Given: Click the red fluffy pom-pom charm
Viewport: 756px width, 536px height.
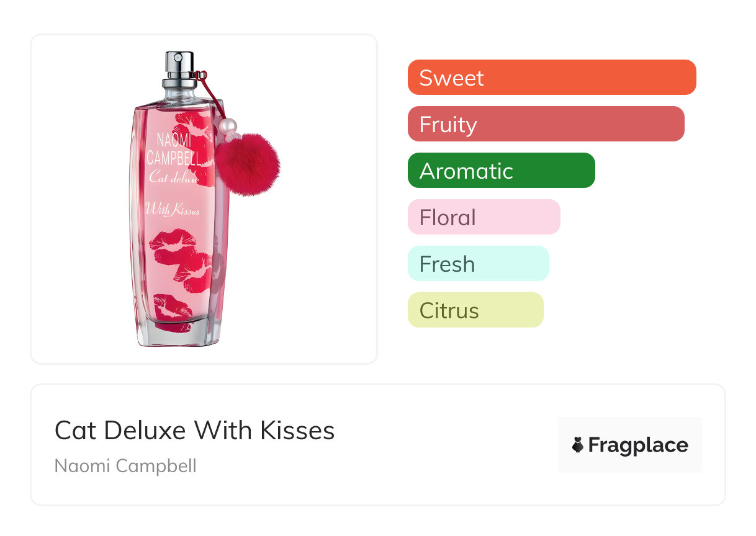Looking at the screenshot, I should tap(247, 163).
